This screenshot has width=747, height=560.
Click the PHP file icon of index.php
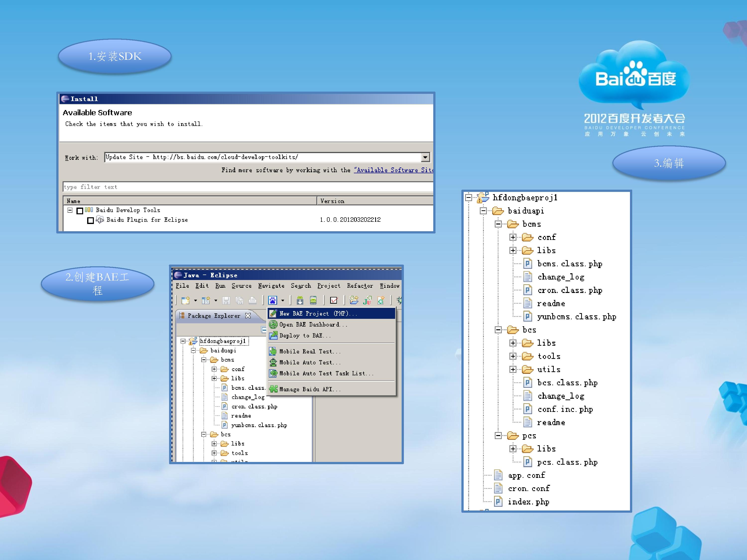pos(498,502)
